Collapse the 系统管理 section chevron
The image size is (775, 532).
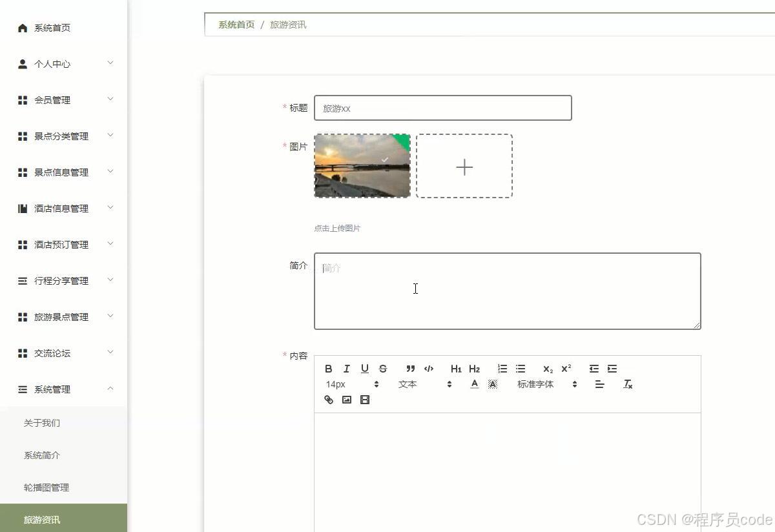coord(110,389)
